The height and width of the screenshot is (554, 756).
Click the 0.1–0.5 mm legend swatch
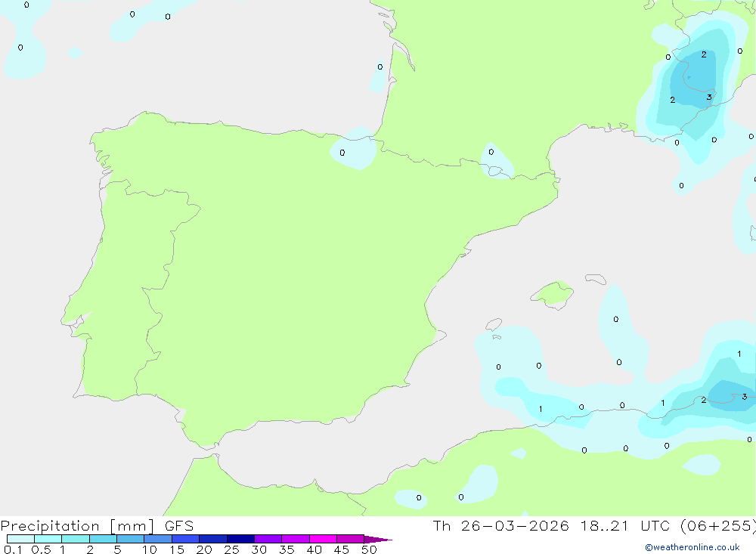(20, 539)
